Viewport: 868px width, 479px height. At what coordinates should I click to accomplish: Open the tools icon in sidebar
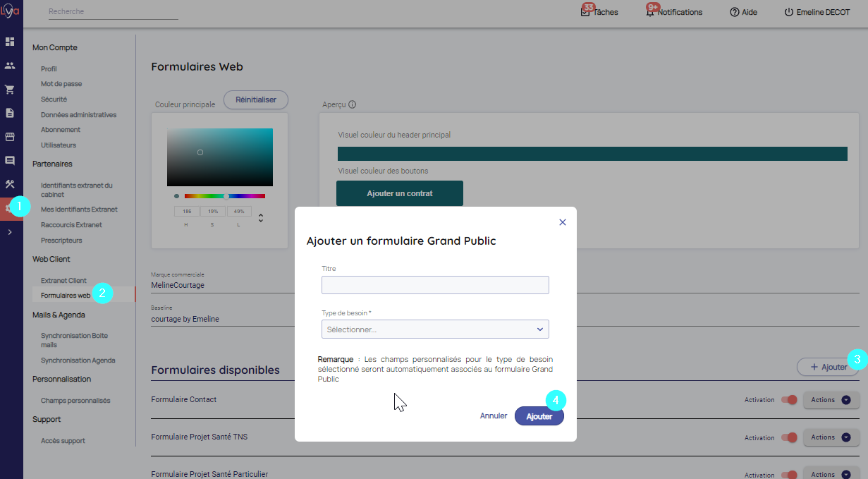click(10, 184)
